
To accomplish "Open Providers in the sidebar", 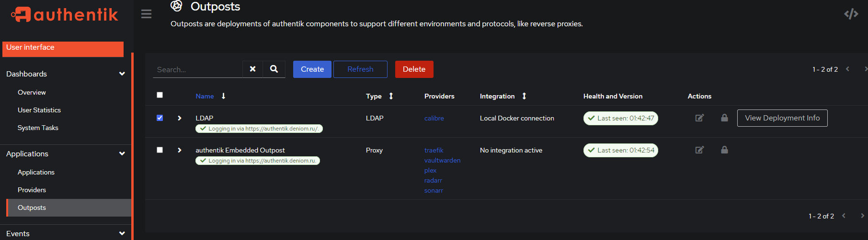I will tap(32, 190).
